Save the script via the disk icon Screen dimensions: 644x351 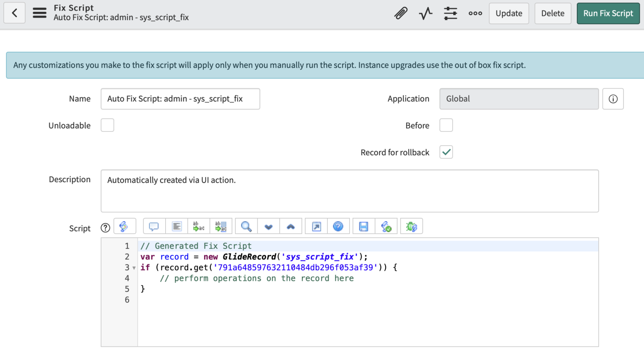tap(363, 226)
